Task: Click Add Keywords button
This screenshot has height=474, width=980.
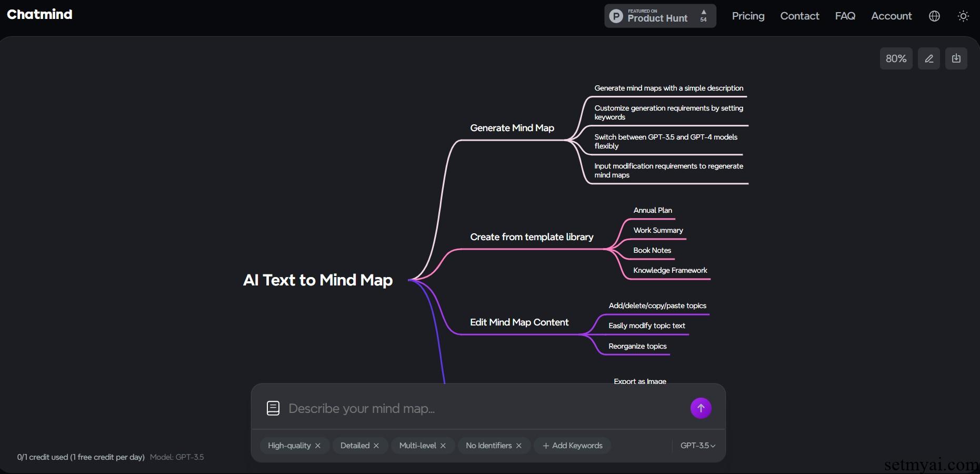Action: click(572, 446)
